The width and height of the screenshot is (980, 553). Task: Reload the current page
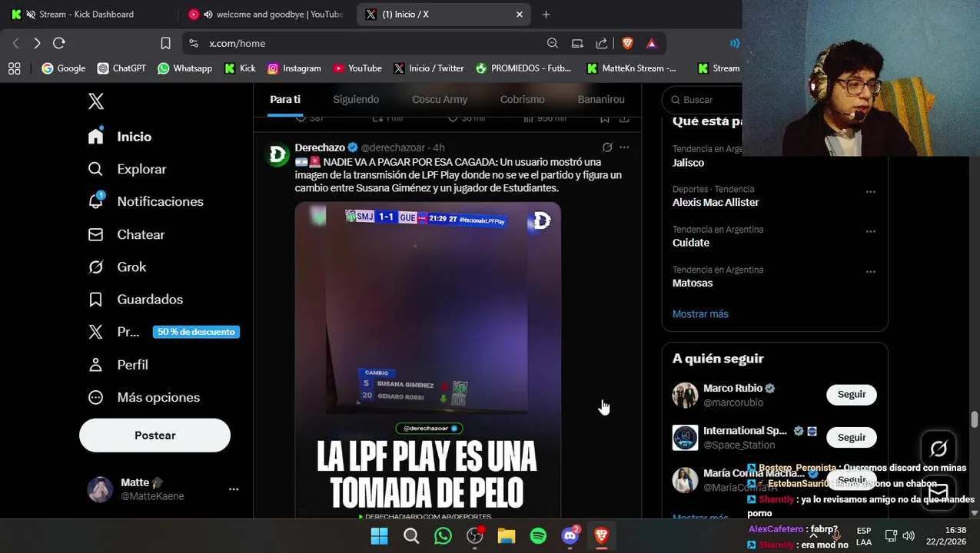59,43
